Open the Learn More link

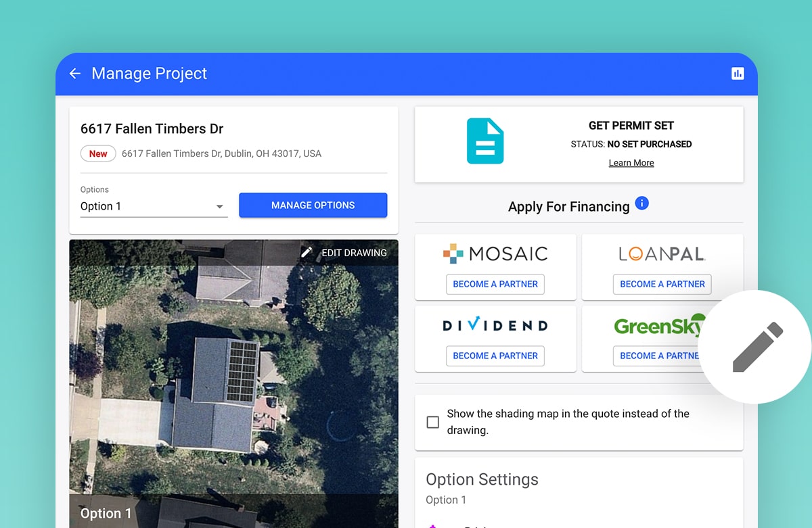[x=631, y=163]
